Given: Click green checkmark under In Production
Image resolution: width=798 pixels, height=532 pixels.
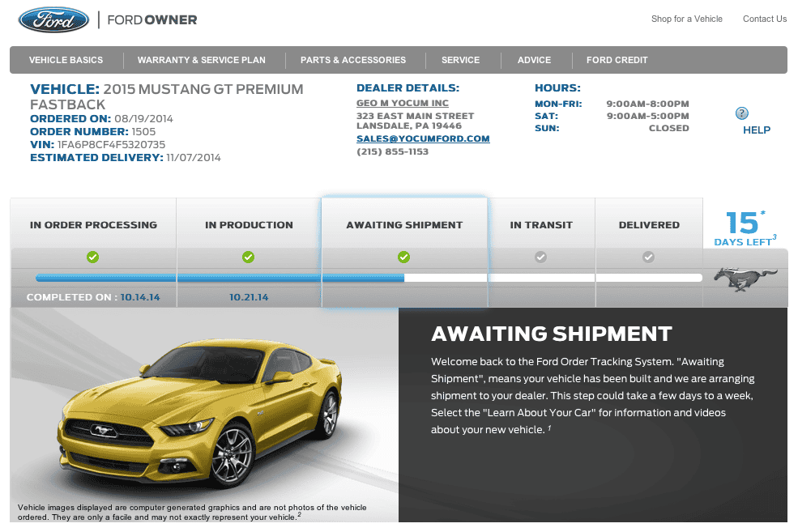Looking at the screenshot, I should (249, 257).
